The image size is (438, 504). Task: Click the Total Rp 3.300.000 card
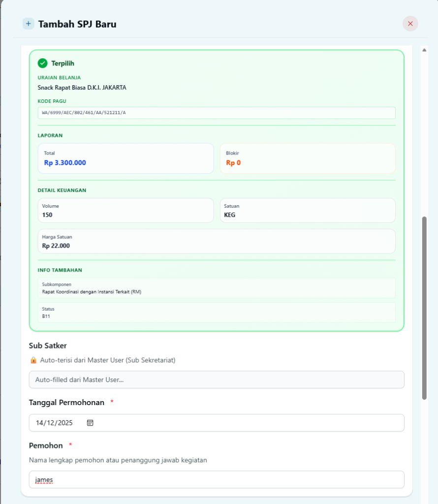[x=125, y=158]
